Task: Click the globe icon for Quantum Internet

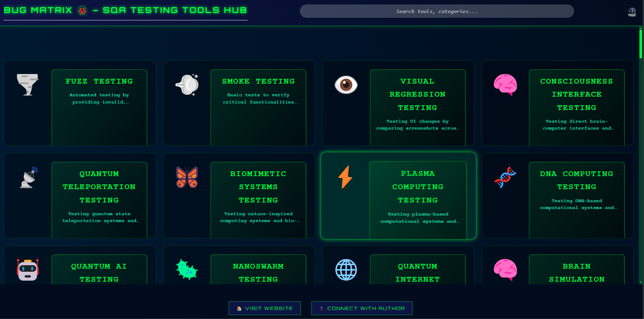Action: pyautogui.click(x=346, y=270)
